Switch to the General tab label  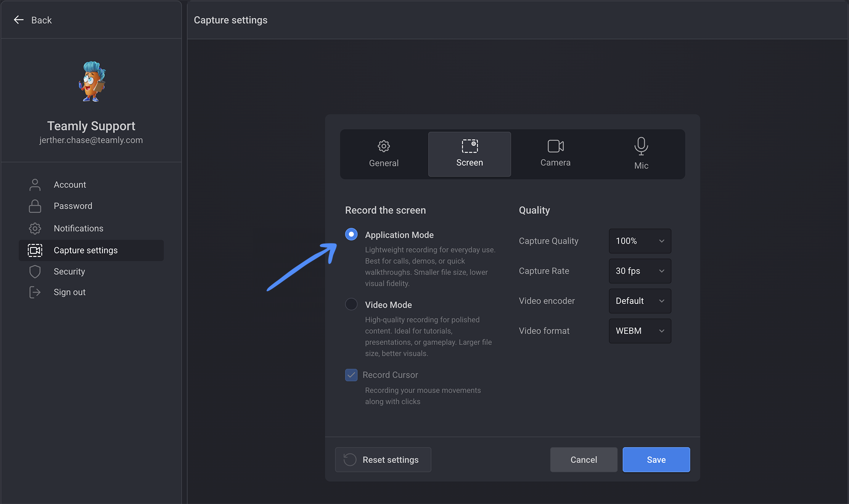click(x=384, y=163)
